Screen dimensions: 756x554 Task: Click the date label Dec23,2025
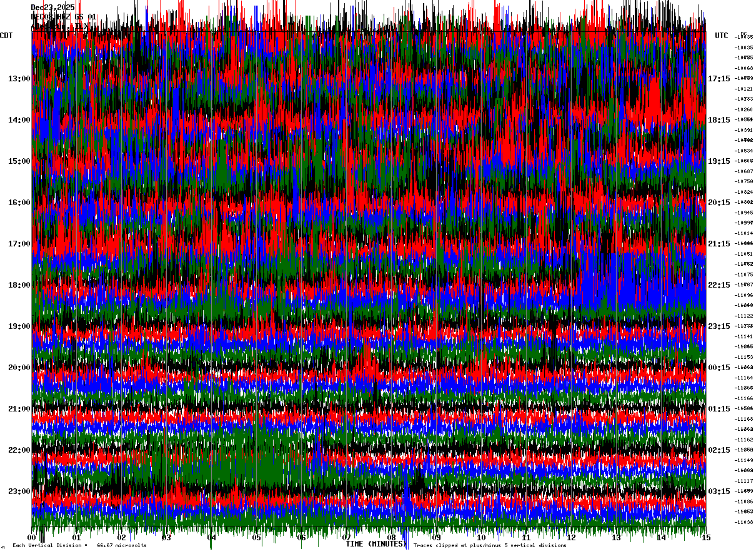[52, 8]
